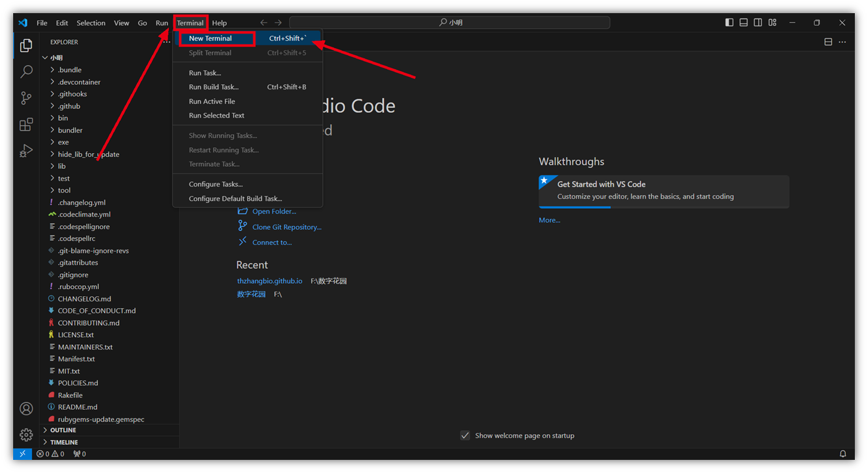The height and width of the screenshot is (473, 868).
Task: Click the Rakefile ruby icon
Action: 51,395
